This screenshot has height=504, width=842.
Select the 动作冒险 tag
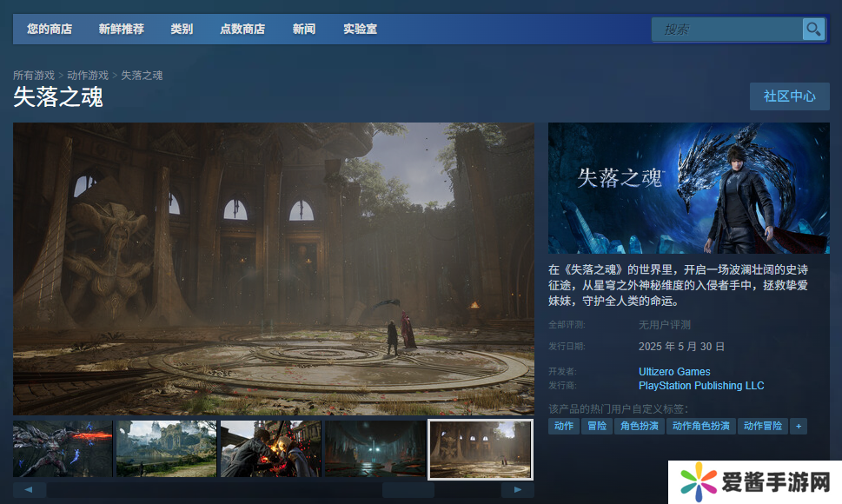click(x=764, y=426)
